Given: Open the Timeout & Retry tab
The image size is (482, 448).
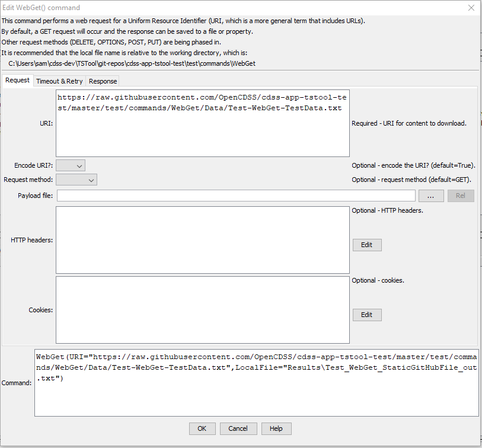Looking at the screenshot, I should click(x=59, y=81).
